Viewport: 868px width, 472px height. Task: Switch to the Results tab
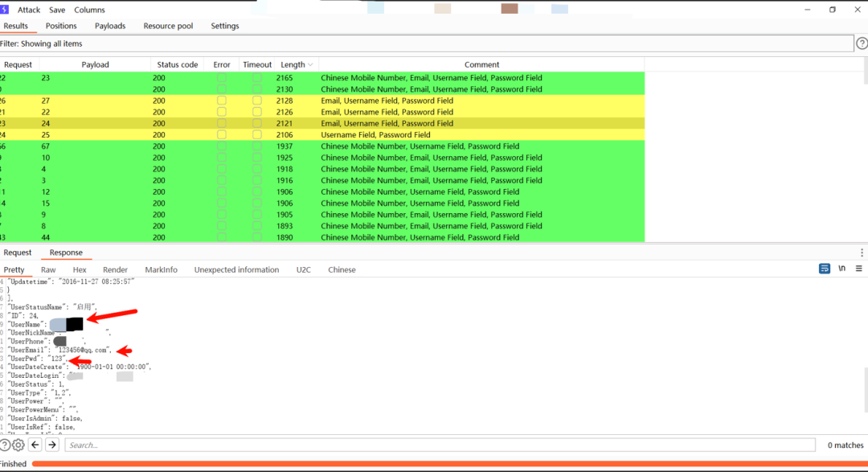[x=15, y=26]
